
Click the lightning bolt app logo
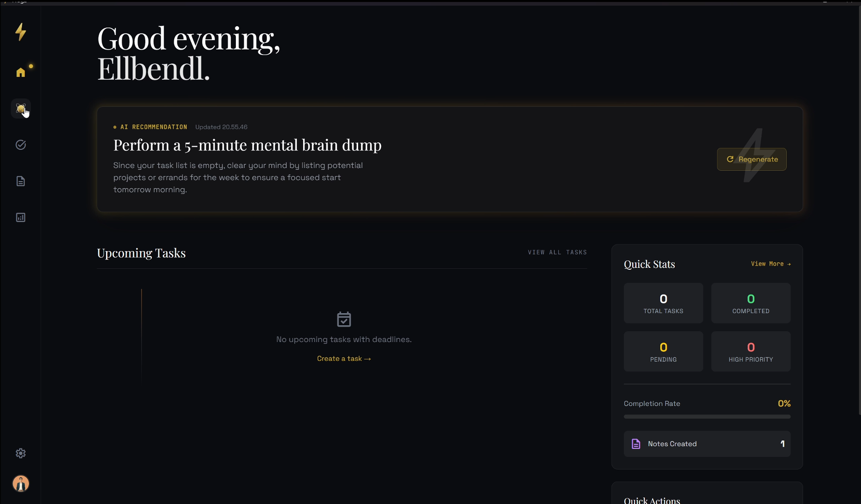[x=21, y=32]
